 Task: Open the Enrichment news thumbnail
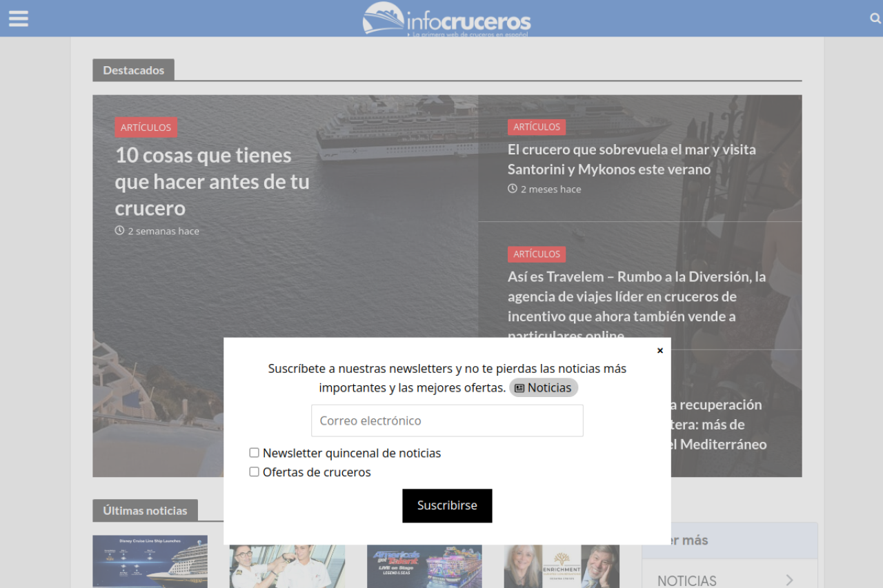pyautogui.click(x=562, y=566)
